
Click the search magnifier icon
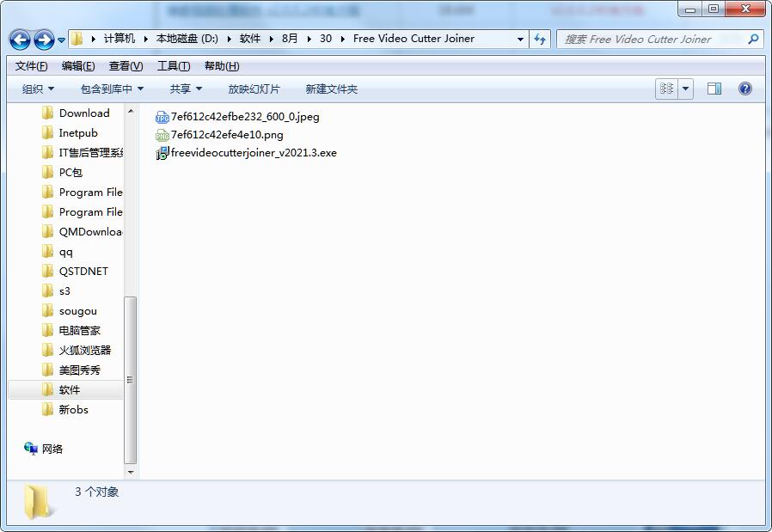753,39
